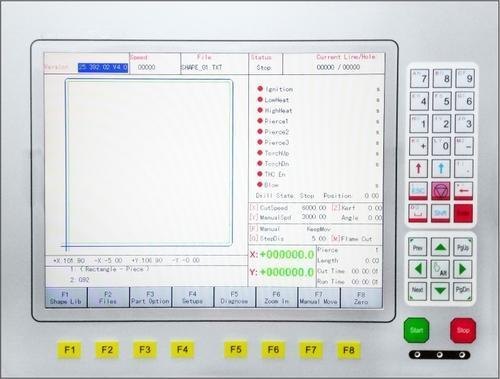The width and height of the screenshot is (500, 379).
Task: Click the ManualSpd value 3000.00
Action: [314, 217]
